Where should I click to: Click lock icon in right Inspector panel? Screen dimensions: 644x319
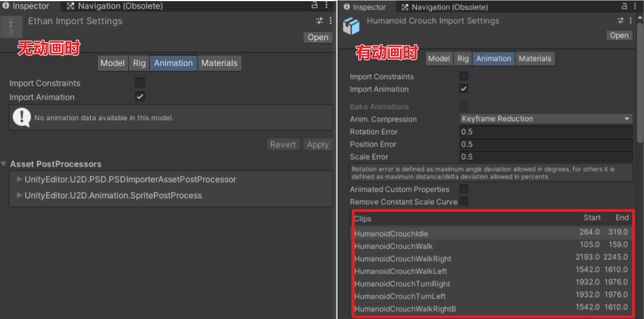pos(625,6)
